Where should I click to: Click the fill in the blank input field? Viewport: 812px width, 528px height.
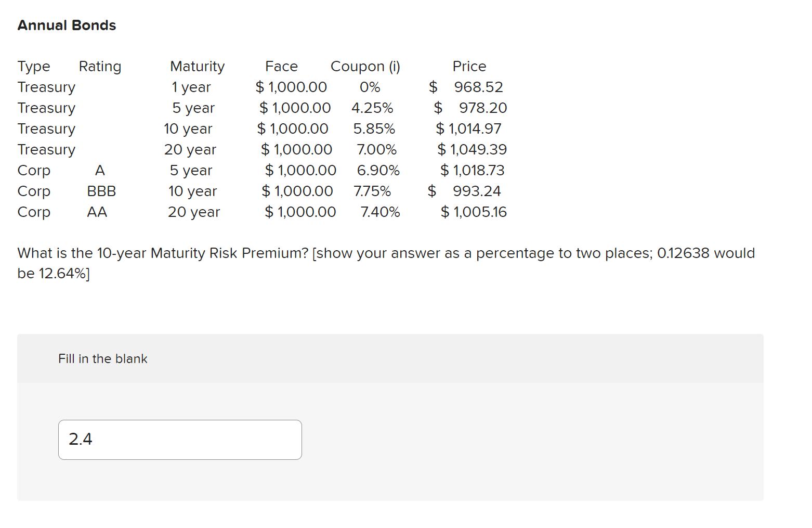click(179, 440)
